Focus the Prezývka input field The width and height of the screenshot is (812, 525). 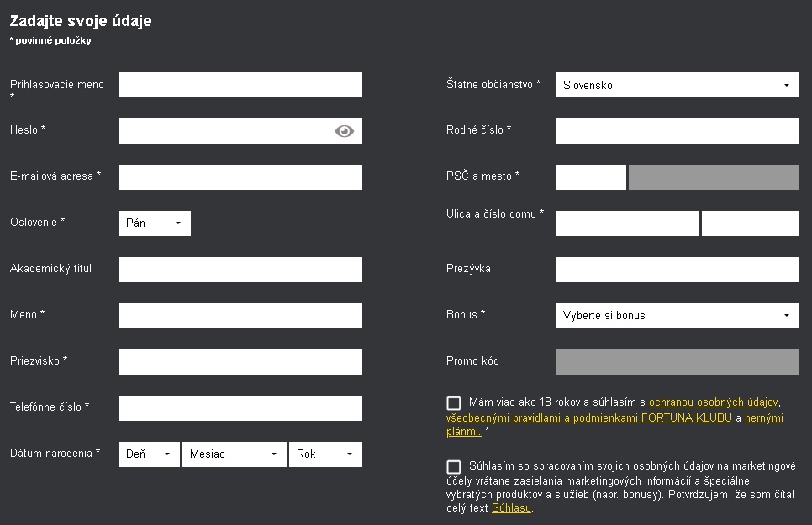(677, 270)
